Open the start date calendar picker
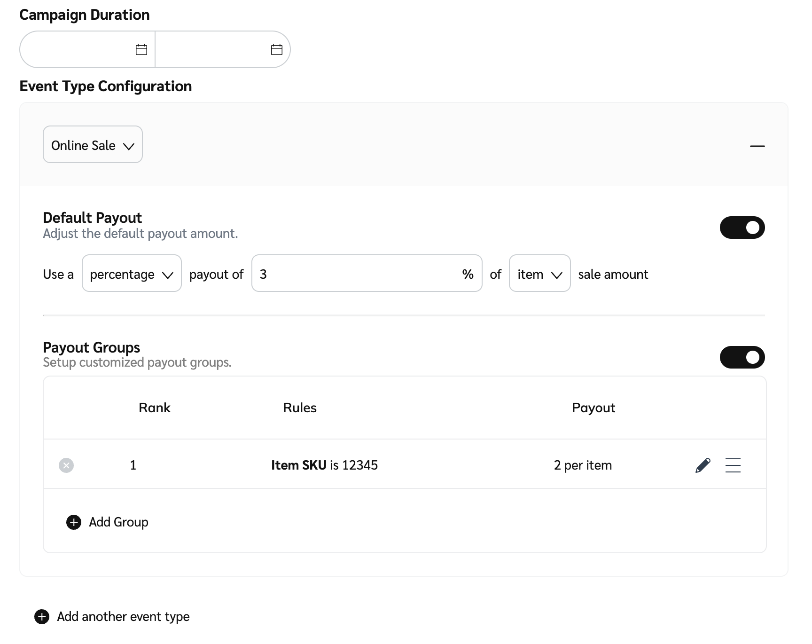 pos(141,49)
